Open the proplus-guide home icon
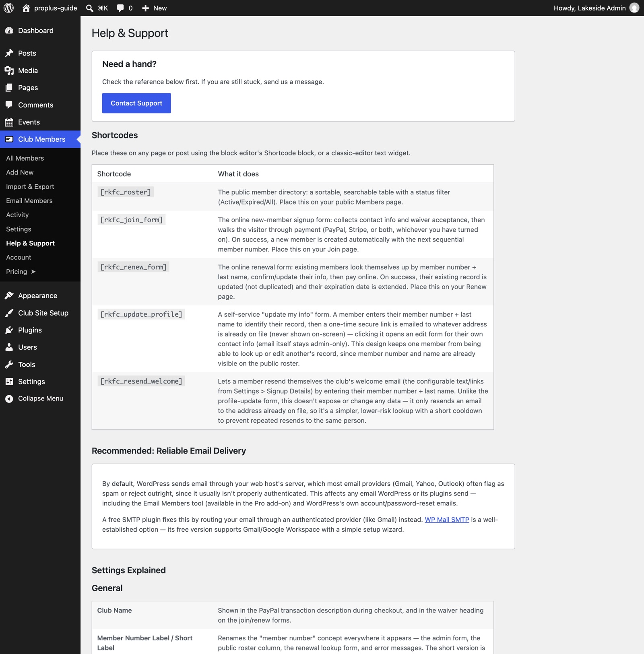Image resolution: width=644 pixels, height=654 pixels. [26, 8]
